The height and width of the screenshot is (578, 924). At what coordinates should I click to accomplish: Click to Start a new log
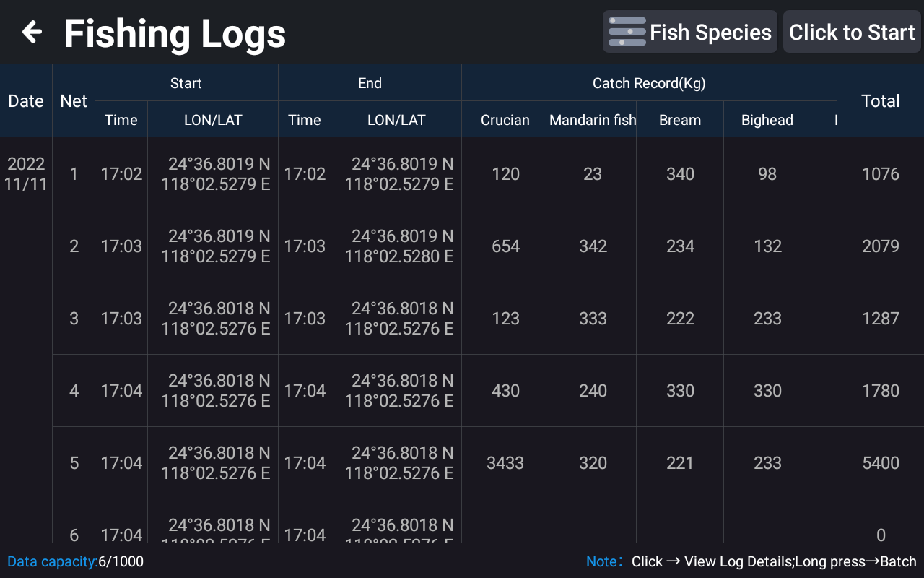[852, 32]
